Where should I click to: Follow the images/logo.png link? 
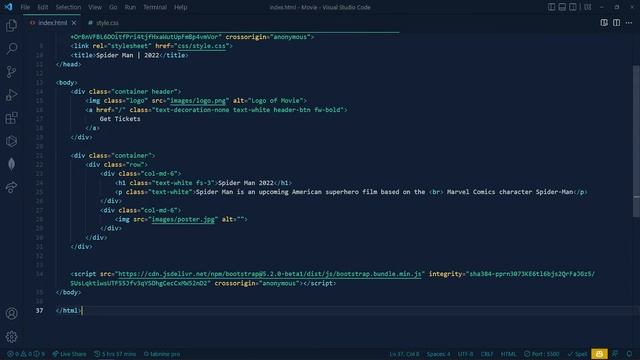coord(198,100)
